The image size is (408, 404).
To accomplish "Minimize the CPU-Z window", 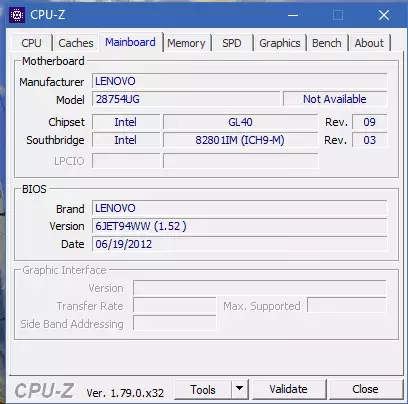I will (x=293, y=15).
